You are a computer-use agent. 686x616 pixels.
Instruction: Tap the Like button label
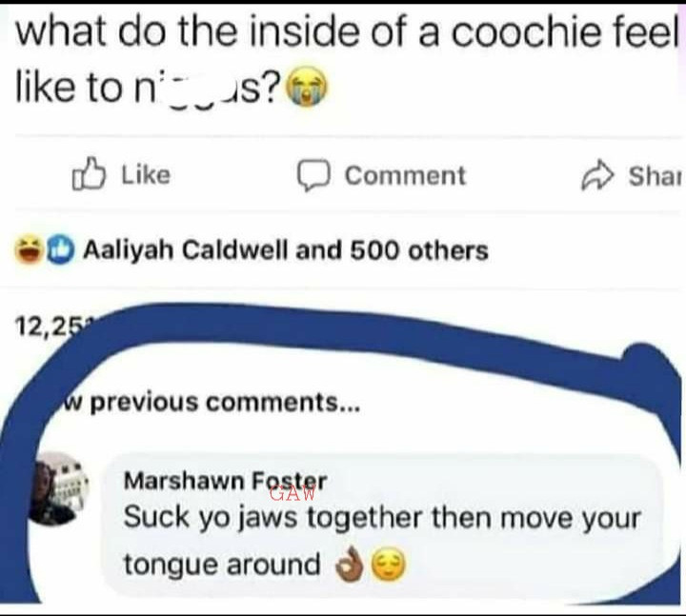click(x=146, y=175)
